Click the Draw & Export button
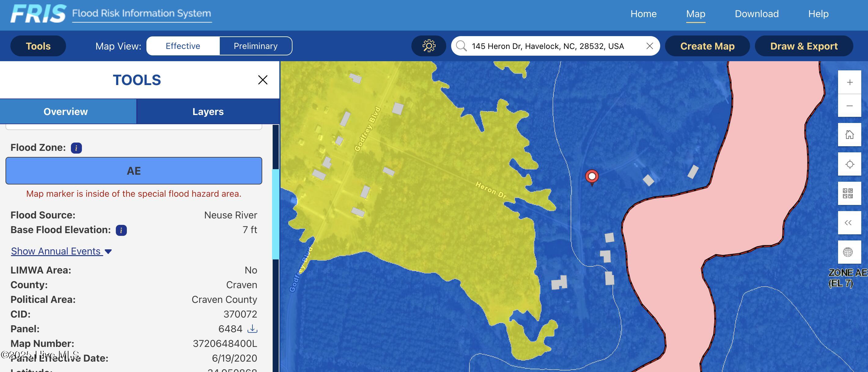The image size is (868, 372). point(804,46)
